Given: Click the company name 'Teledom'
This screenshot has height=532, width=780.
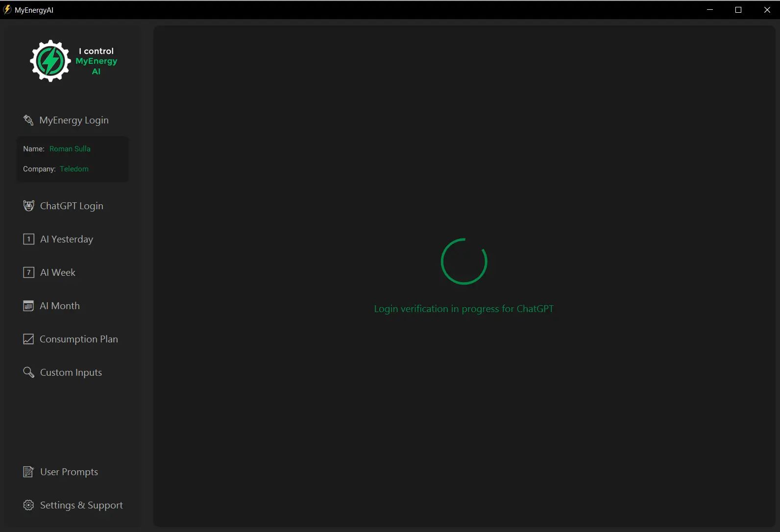Looking at the screenshot, I should (x=74, y=169).
